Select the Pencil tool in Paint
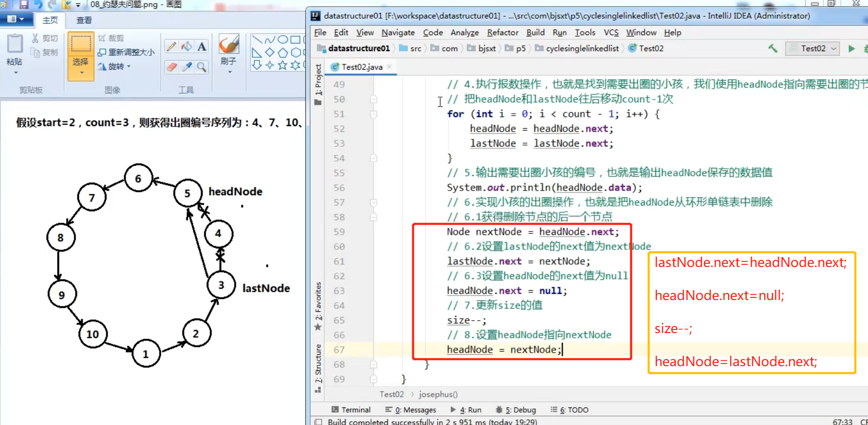Viewport: 868px width, 425px height. tap(172, 46)
